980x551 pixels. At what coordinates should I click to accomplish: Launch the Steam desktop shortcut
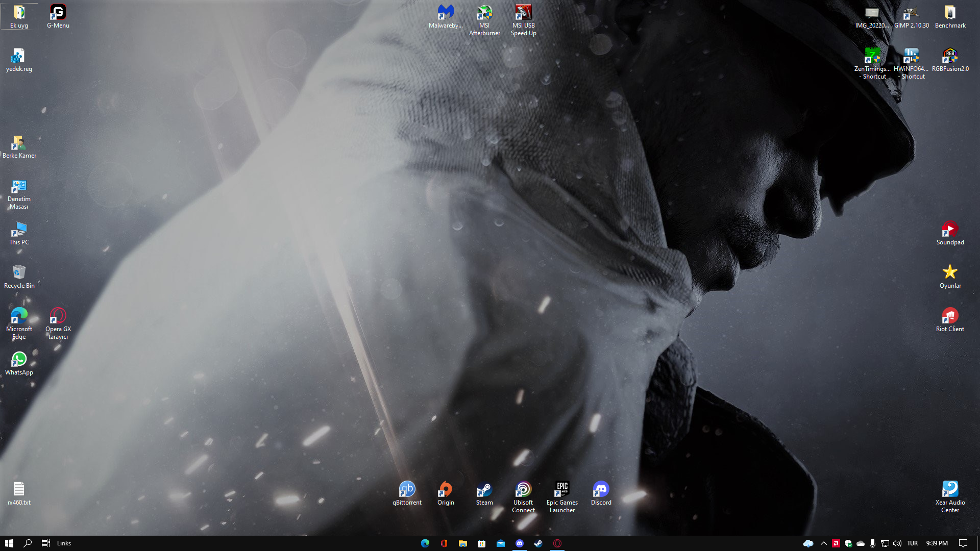point(484,493)
